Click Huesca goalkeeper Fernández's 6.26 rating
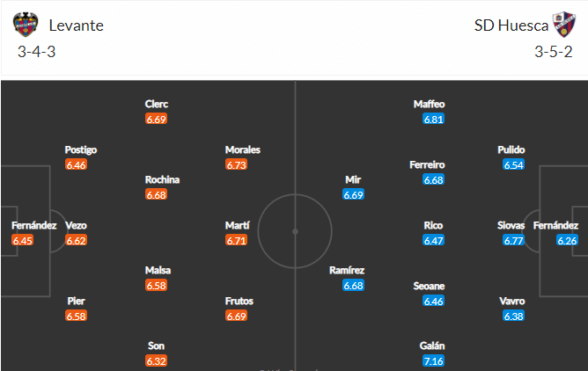 567,240
